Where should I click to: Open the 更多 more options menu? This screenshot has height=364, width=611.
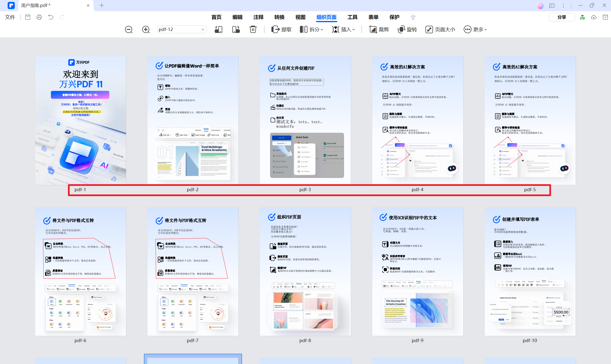point(475,29)
